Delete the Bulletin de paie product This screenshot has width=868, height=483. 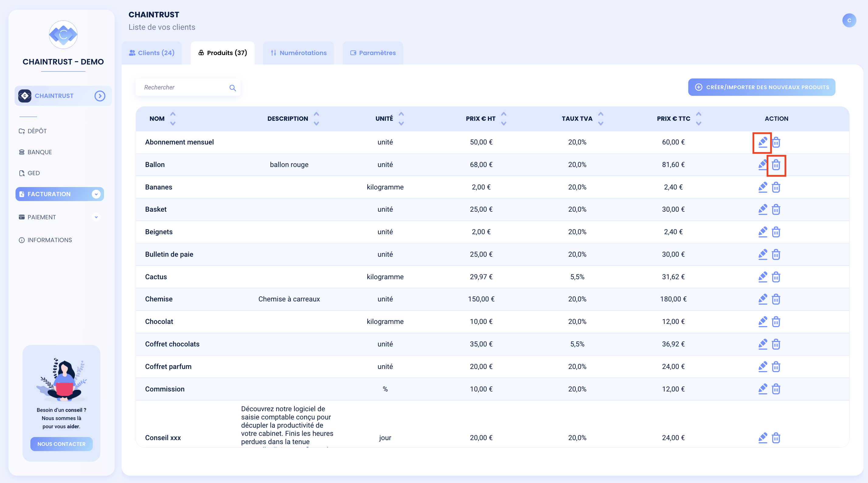point(776,255)
